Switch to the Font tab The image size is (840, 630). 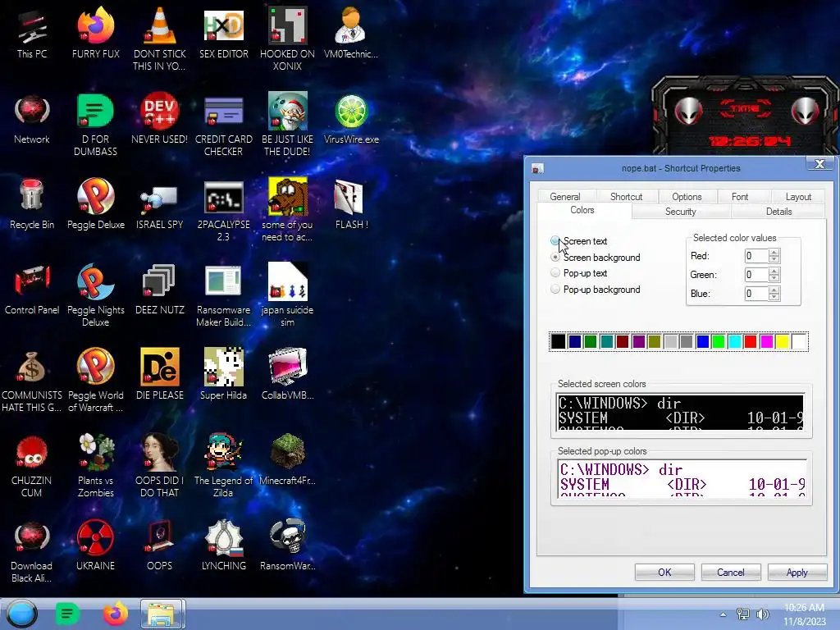(740, 197)
